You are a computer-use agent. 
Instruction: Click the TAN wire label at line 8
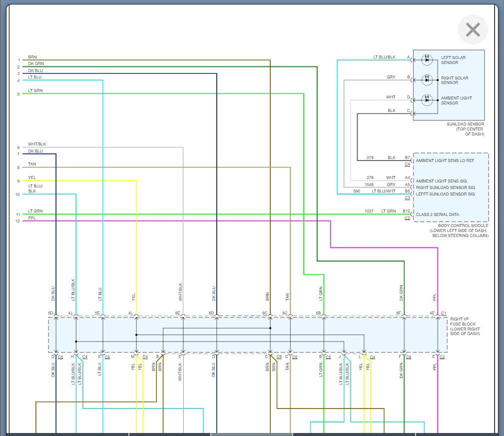32,164
